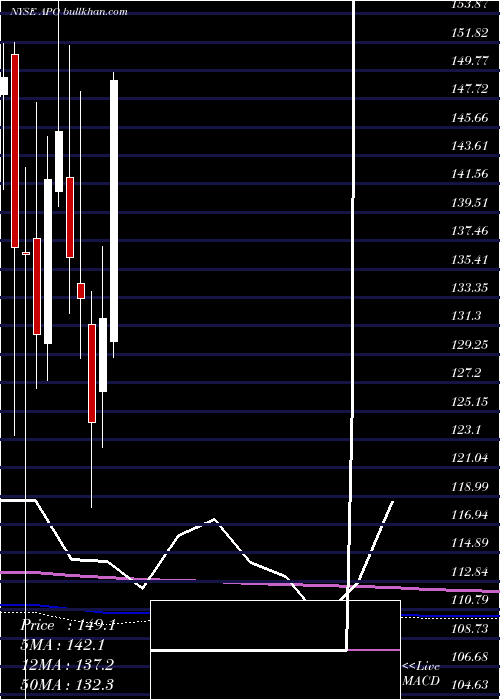Image resolution: width=500 pixels, height=700 pixels.
Task: Click the 5MA : 142.1 value
Action: point(63,645)
